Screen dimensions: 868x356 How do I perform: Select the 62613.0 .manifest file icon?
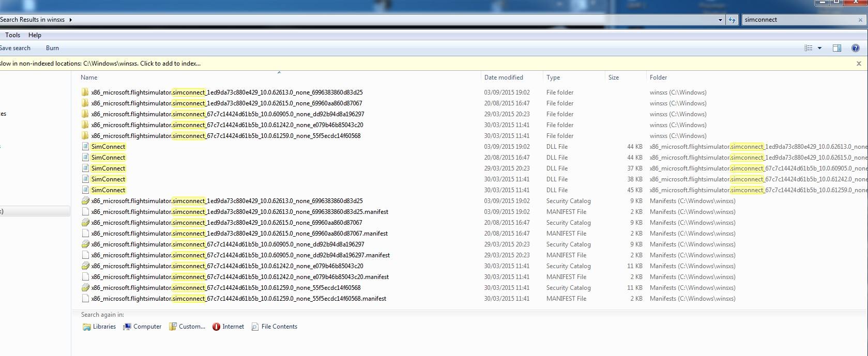(x=85, y=212)
